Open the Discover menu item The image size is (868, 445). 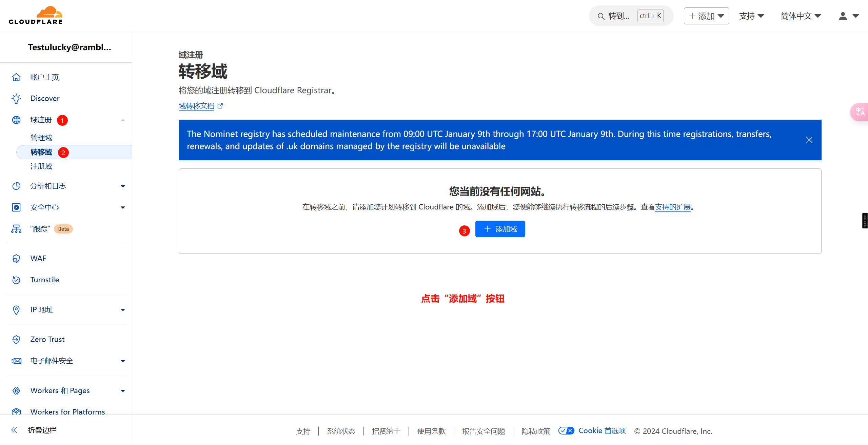45,99
